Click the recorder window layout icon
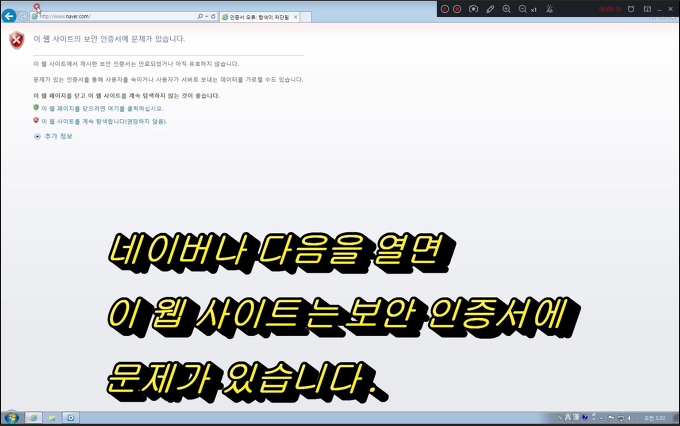 tap(647, 9)
